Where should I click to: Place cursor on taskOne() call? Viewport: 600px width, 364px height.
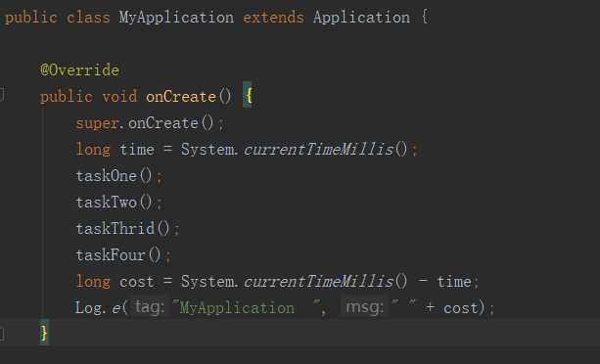click(x=115, y=176)
